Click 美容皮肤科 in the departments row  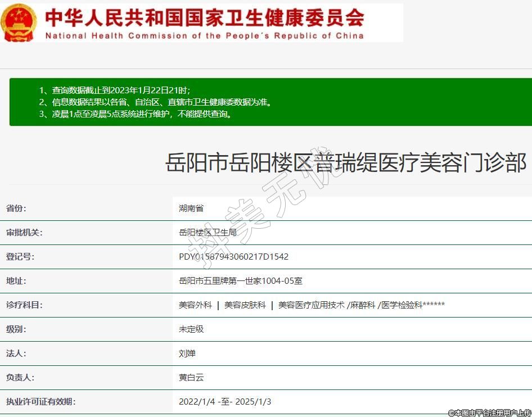coord(245,305)
